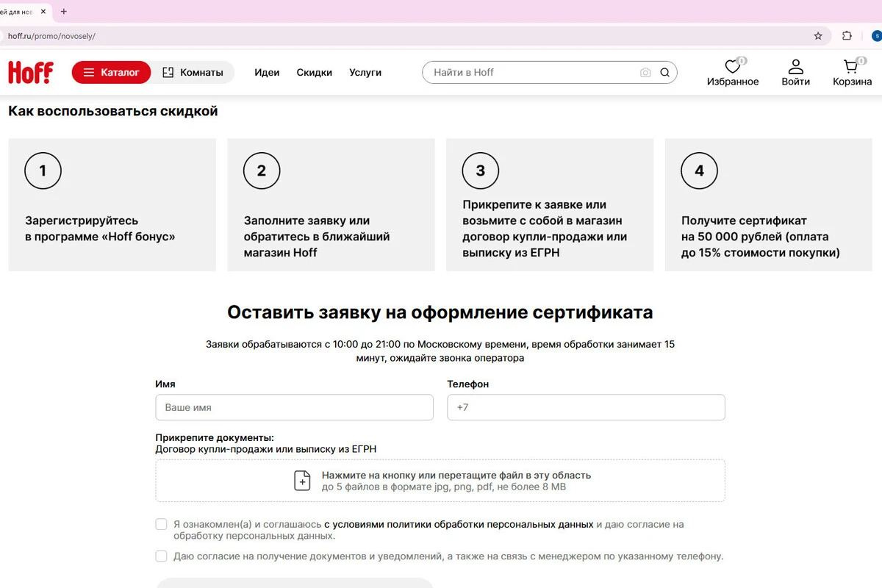Click the camera image-search icon
The height and width of the screenshot is (588, 882).
[645, 73]
